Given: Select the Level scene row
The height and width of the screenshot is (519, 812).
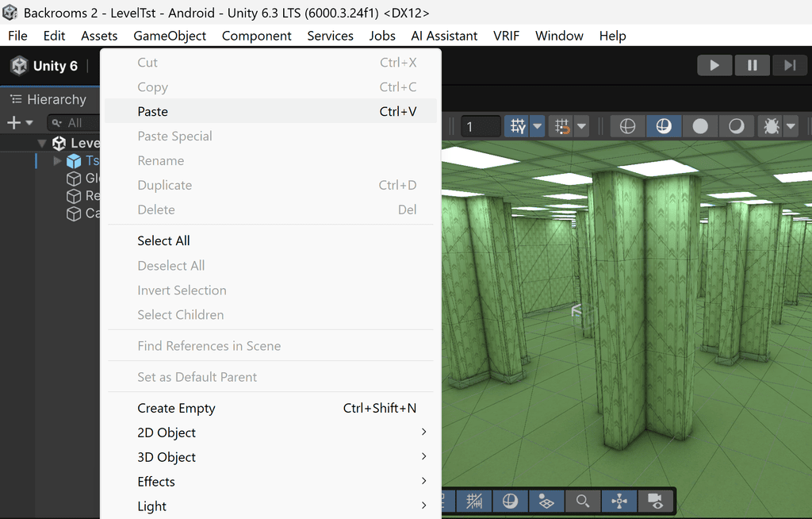Looking at the screenshot, I should [x=50, y=143].
